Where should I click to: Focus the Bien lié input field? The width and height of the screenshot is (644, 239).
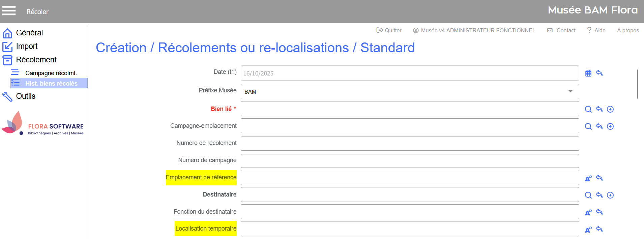tap(410, 109)
